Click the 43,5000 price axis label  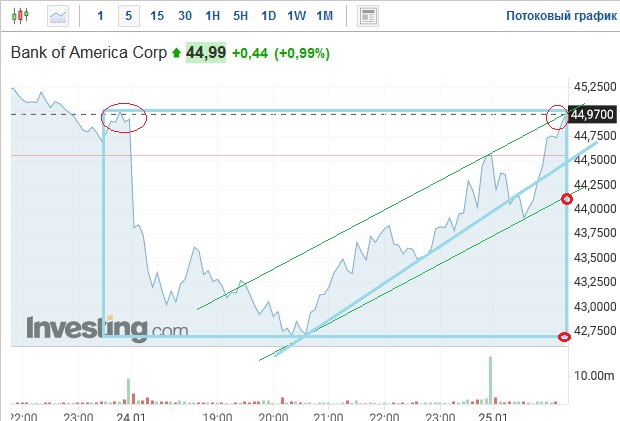pos(595,258)
